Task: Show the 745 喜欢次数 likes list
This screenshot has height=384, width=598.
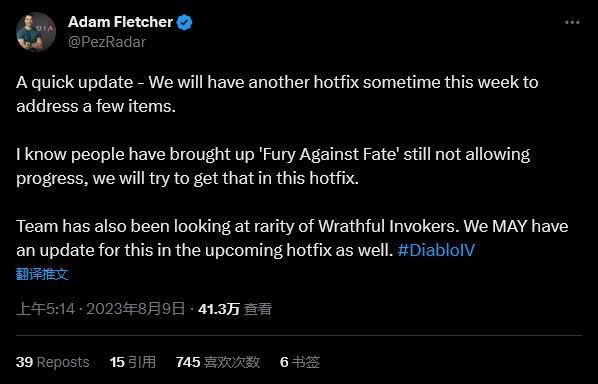Action: click(x=218, y=362)
